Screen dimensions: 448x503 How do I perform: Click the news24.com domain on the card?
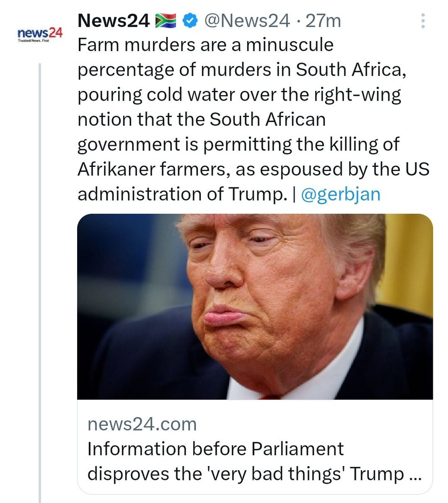pos(142,424)
